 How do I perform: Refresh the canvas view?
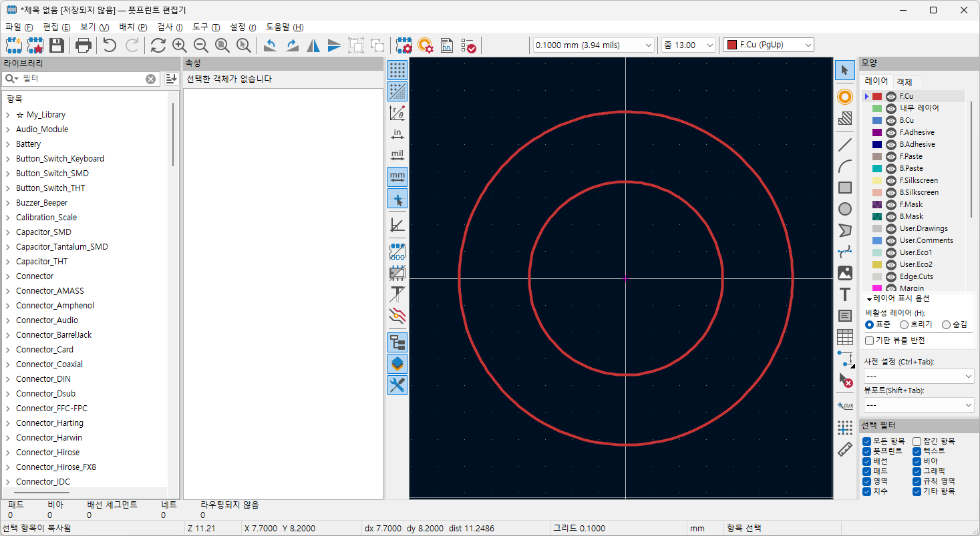click(158, 45)
